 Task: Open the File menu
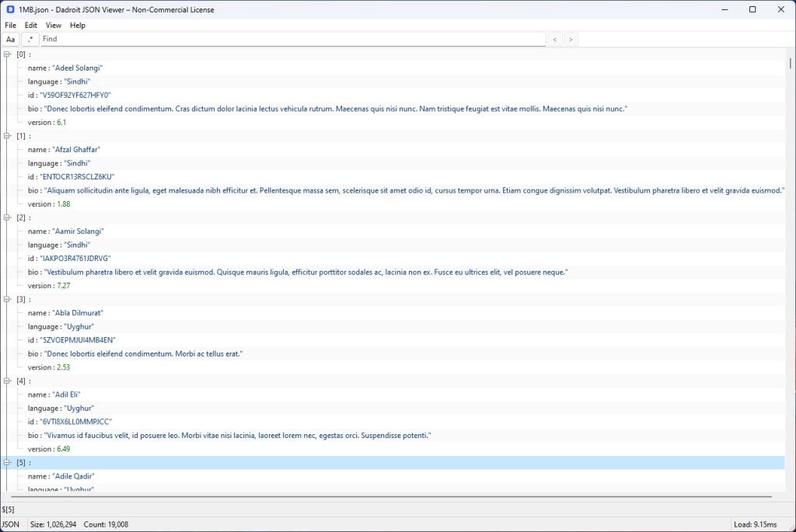pos(11,26)
